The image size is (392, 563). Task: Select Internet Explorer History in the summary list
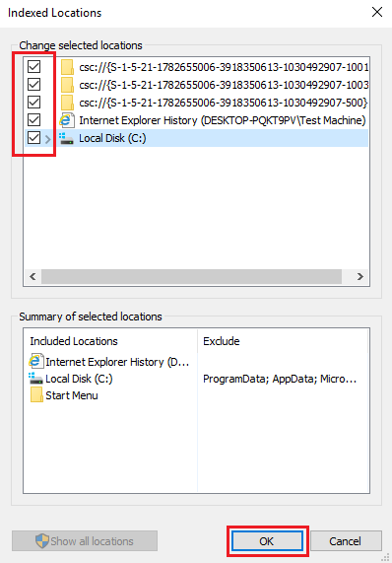coord(117,362)
